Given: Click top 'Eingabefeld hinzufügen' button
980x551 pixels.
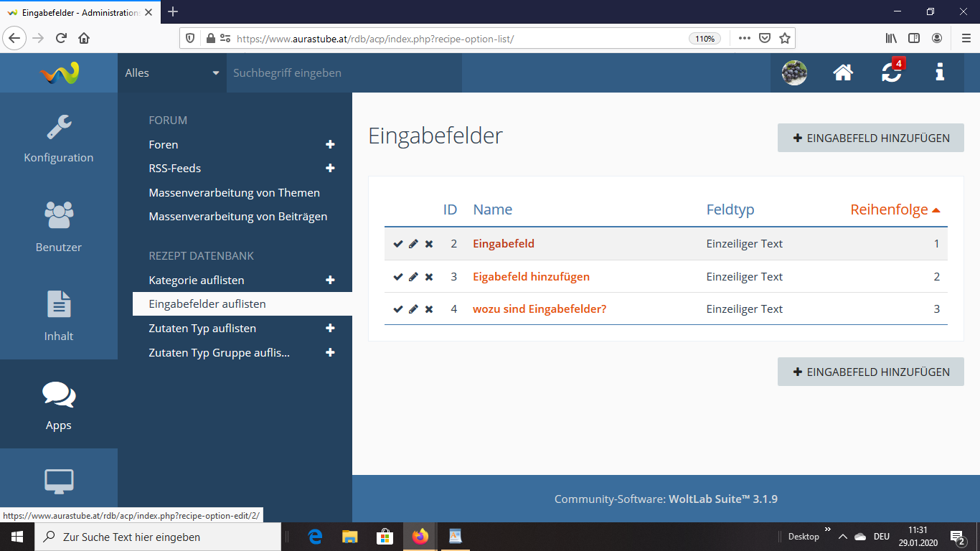Looking at the screenshot, I should pyautogui.click(x=870, y=138).
